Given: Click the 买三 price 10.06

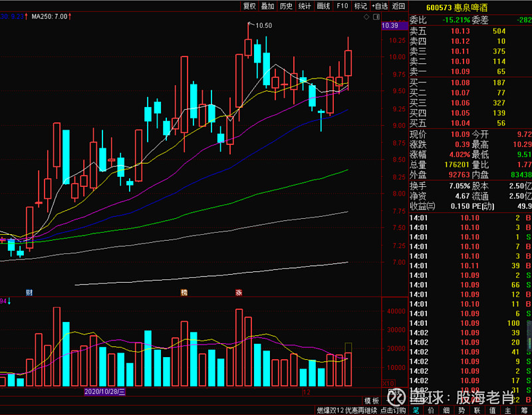Looking at the screenshot, I should pyautogui.click(x=460, y=103).
